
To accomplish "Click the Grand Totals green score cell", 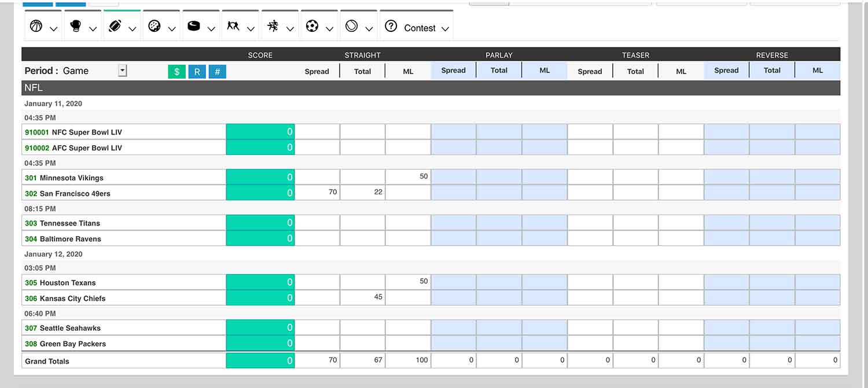I will click(260, 360).
